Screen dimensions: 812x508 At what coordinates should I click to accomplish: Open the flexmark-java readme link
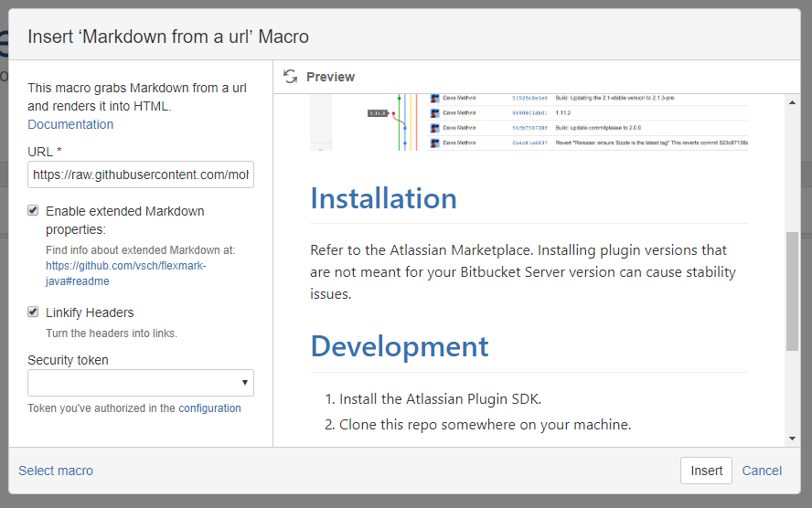(126, 274)
